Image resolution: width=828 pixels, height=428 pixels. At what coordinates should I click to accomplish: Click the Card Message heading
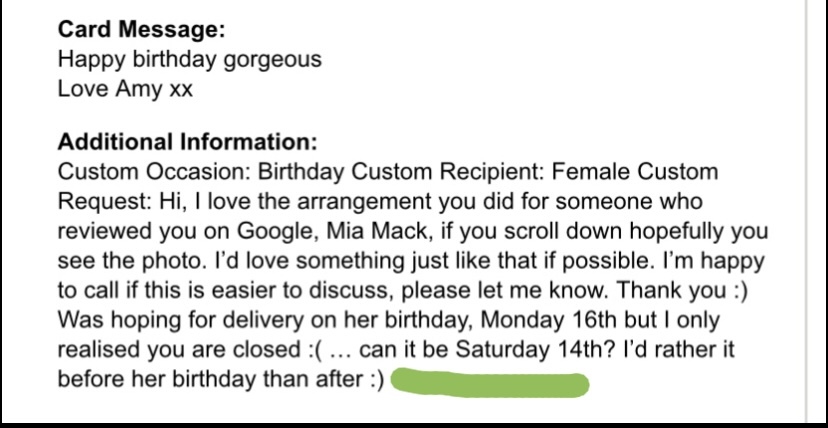point(142,29)
